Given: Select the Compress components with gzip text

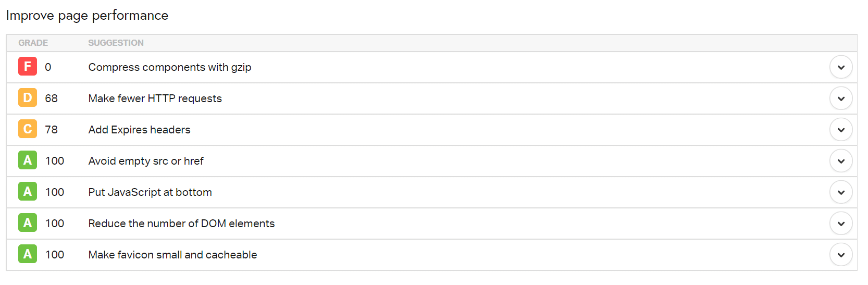Looking at the screenshot, I should [x=170, y=67].
